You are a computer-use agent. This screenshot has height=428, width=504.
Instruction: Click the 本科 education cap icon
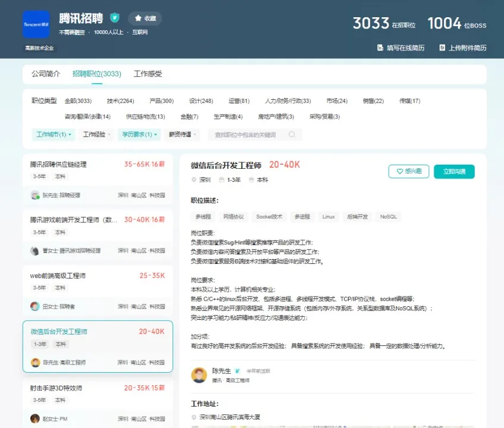coord(251,180)
